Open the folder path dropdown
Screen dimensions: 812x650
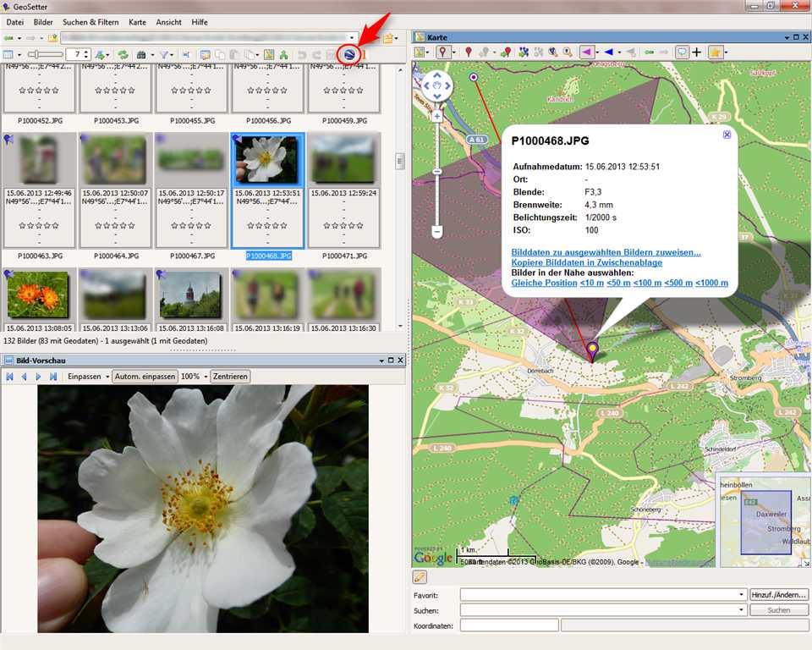point(352,37)
